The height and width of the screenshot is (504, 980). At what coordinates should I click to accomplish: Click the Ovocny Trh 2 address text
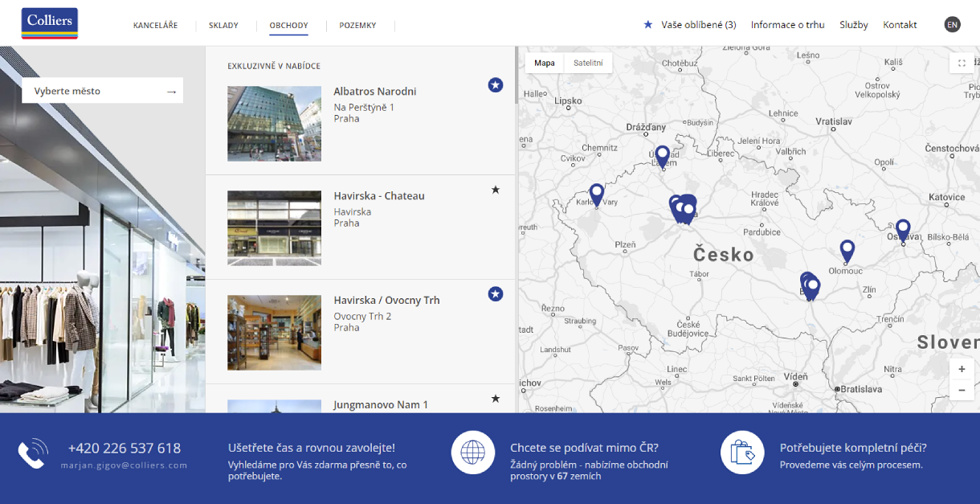[362, 317]
